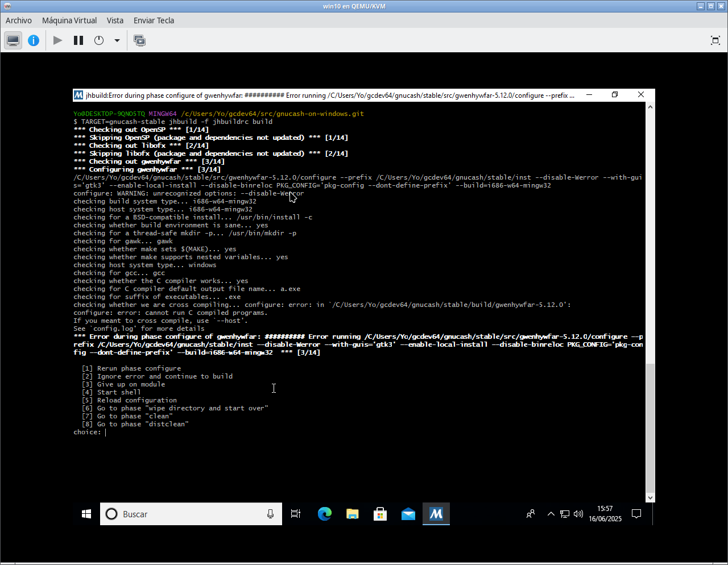The width and height of the screenshot is (728, 565).
Task: Click 'See config.log for more details' line
Action: (x=139, y=329)
